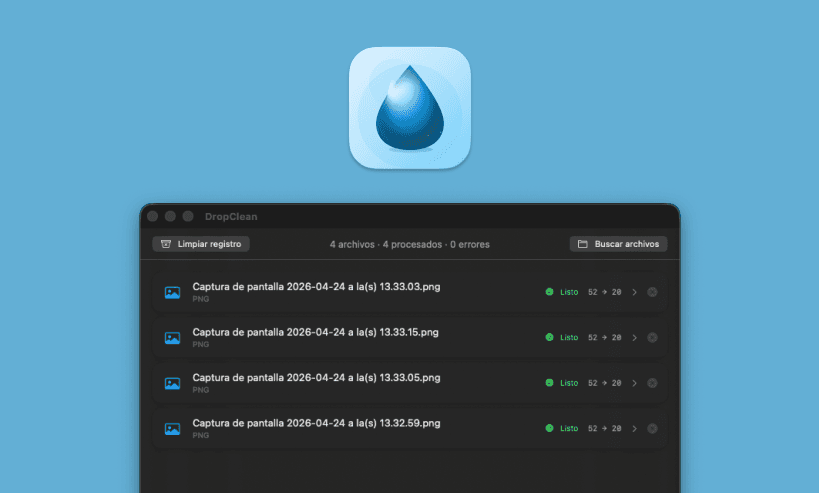Select file name Captura de pantalla 13.33.03.png
The height and width of the screenshot is (493, 819).
click(316, 287)
